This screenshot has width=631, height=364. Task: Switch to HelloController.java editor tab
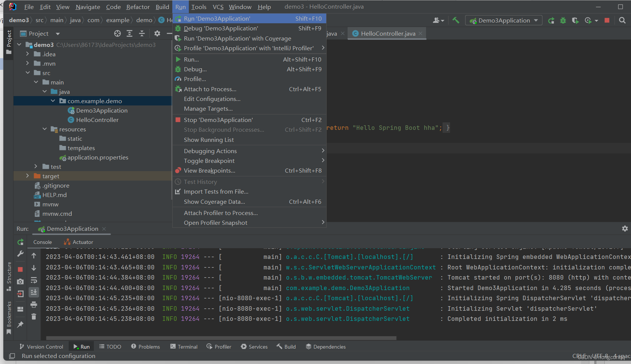pyautogui.click(x=388, y=33)
